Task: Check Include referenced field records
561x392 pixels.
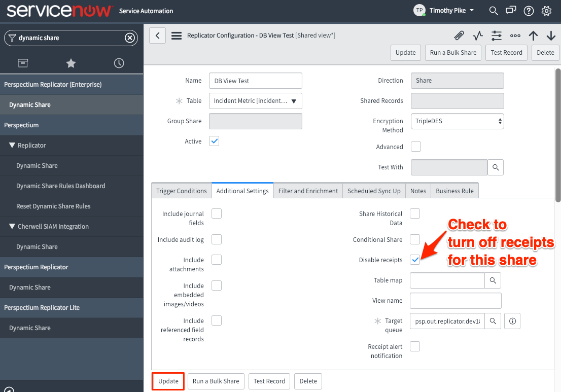Action: [217, 320]
